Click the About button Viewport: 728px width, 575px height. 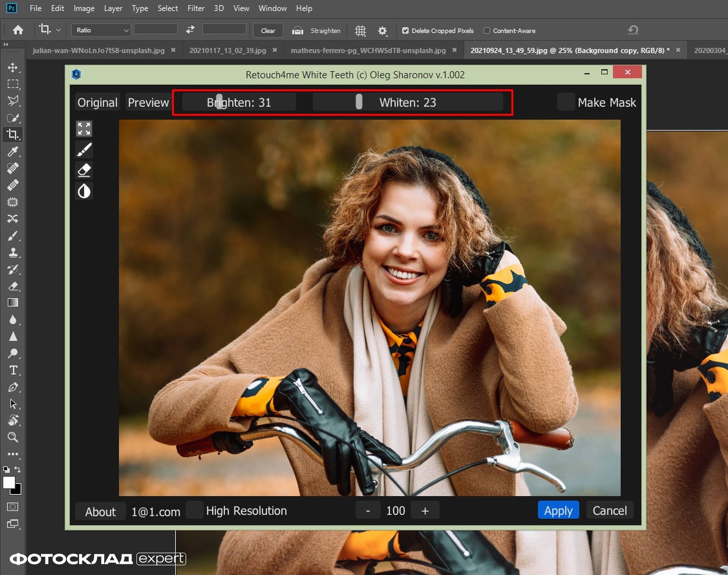100,511
